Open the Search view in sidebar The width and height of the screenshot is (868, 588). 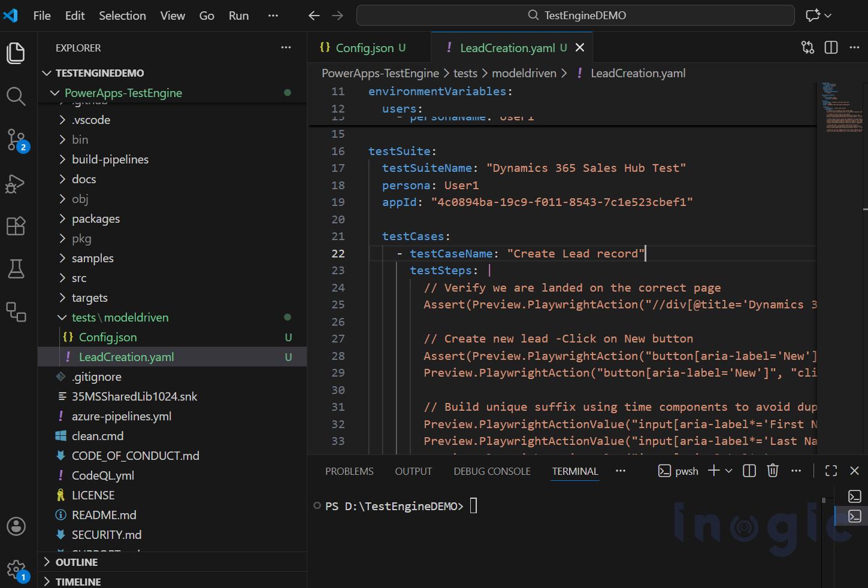click(x=16, y=96)
